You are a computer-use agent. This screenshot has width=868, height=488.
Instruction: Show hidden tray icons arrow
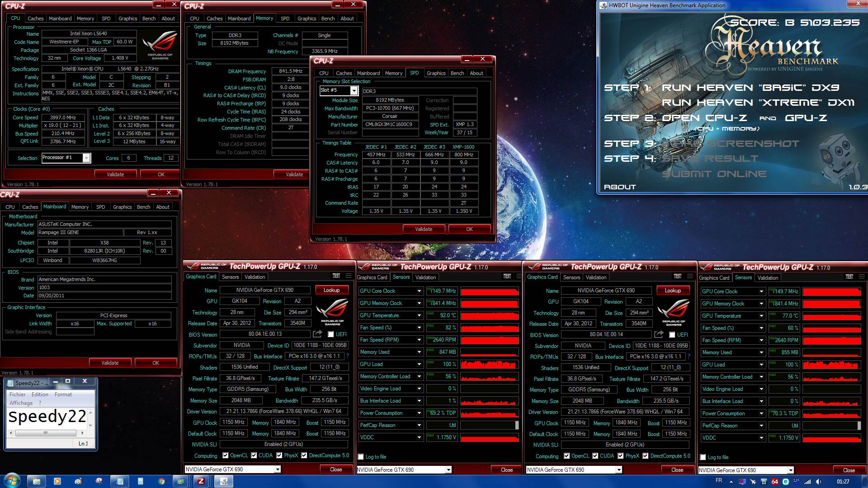point(731,482)
